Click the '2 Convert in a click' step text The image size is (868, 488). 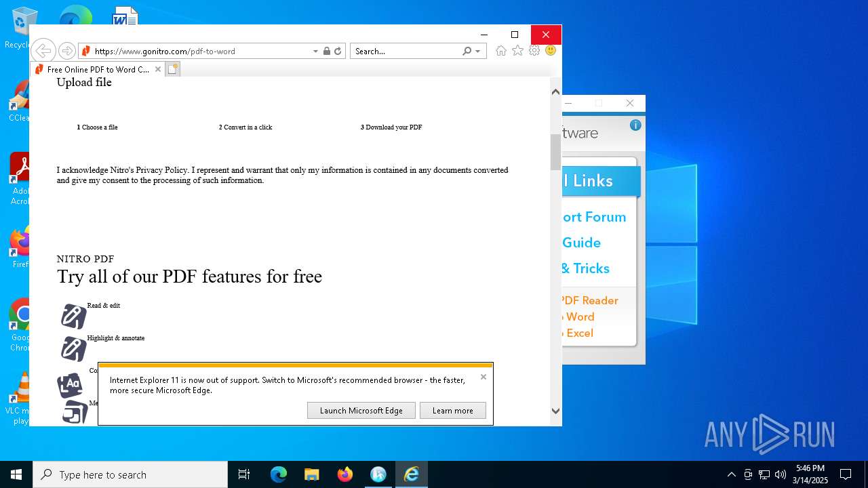point(245,127)
